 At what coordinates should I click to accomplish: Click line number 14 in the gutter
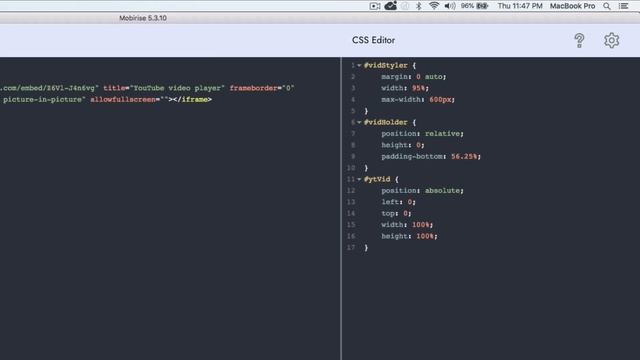pos(351,213)
